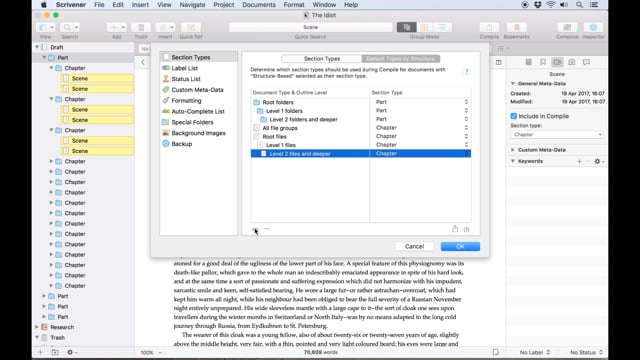Open the Section type dropdown in the Inspector
Screen dimensions: 640x360
pos(557,134)
